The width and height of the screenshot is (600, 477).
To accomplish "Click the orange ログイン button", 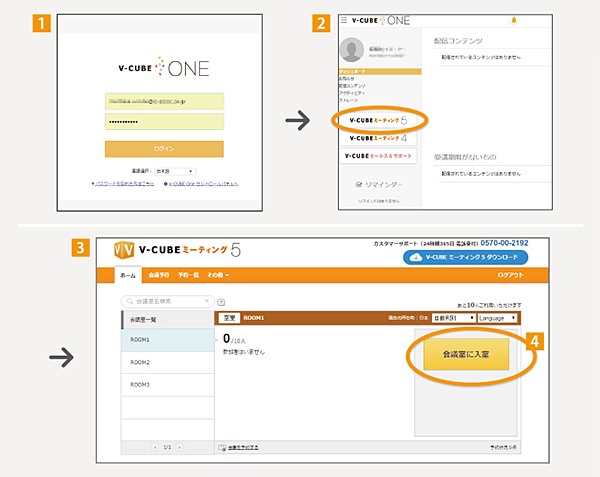I will point(164,149).
